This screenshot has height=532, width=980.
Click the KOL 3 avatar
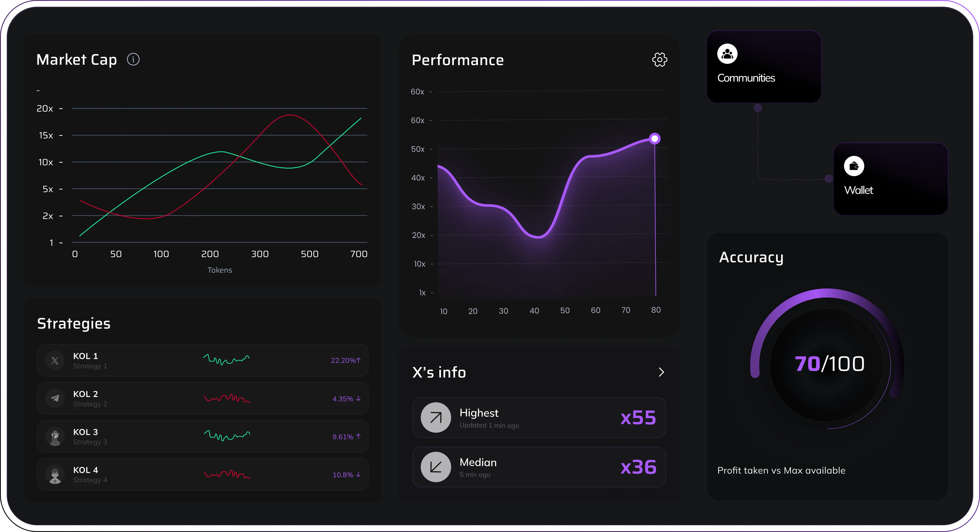(55, 437)
